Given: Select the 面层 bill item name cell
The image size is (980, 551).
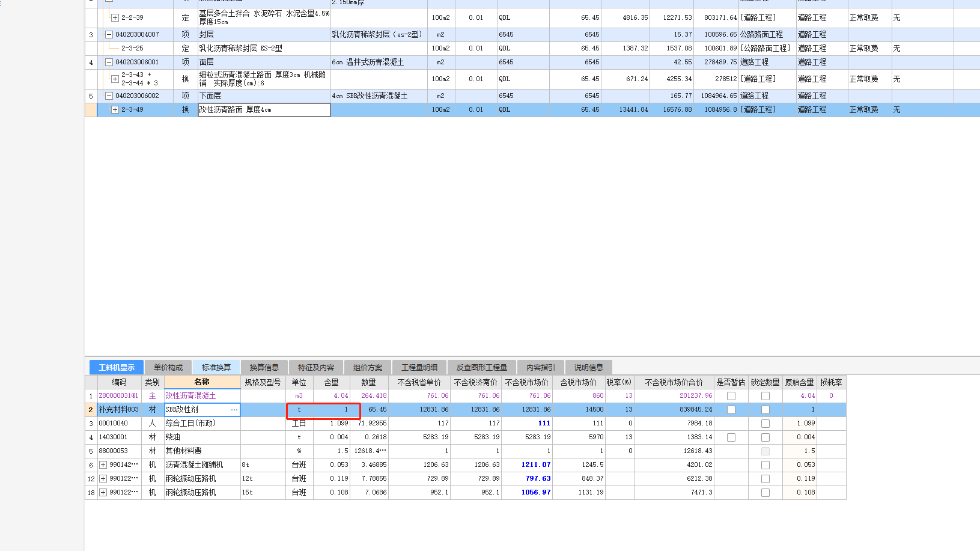Looking at the screenshot, I should 264,62.
